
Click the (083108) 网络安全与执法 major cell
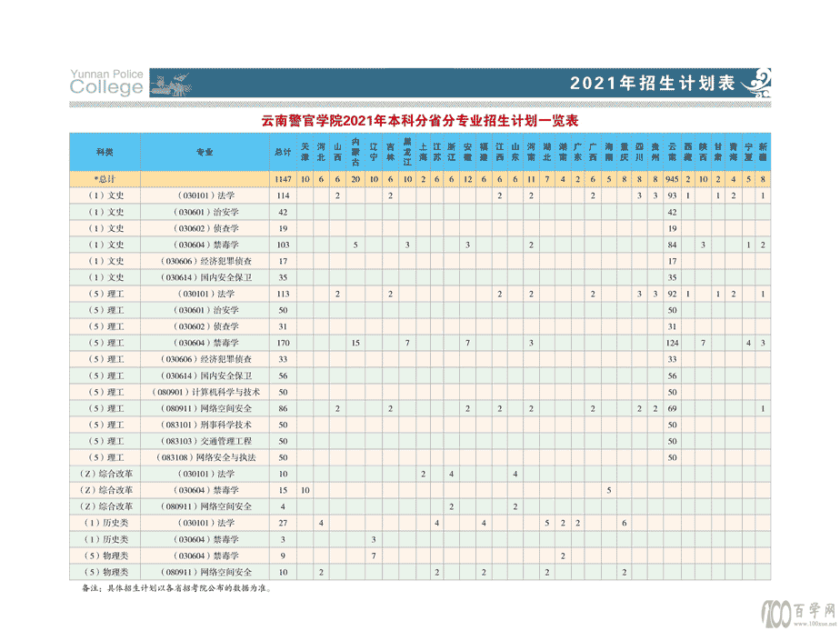point(205,457)
